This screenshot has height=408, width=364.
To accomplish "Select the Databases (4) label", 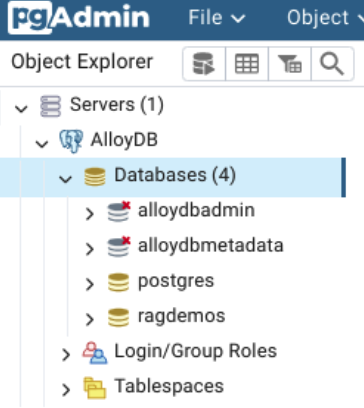I will [x=175, y=175].
